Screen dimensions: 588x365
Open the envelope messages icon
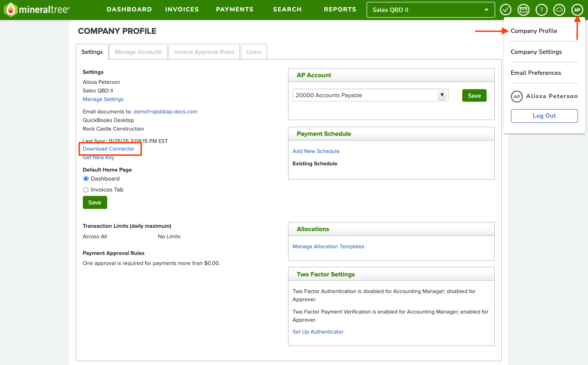[x=523, y=10]
